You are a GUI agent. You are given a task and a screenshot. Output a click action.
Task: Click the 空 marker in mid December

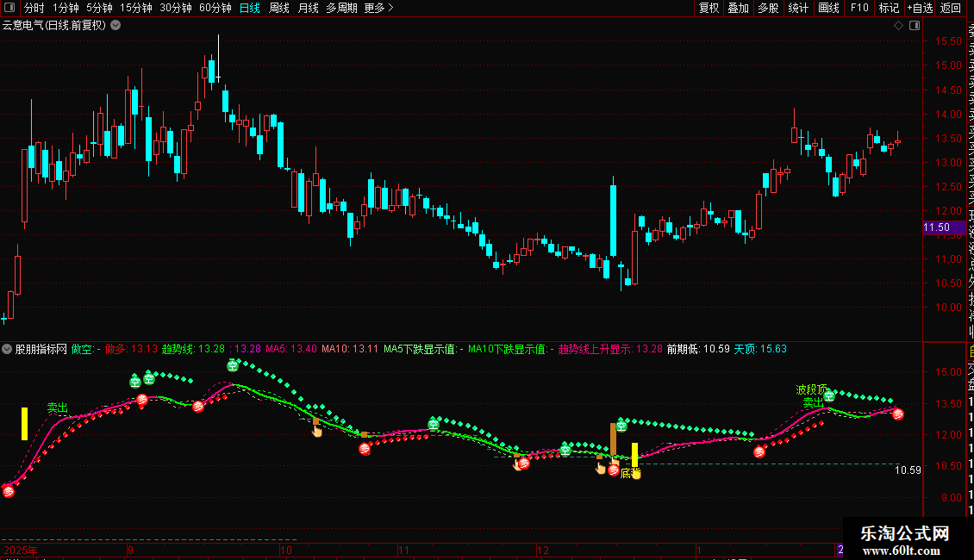[621, 426]
